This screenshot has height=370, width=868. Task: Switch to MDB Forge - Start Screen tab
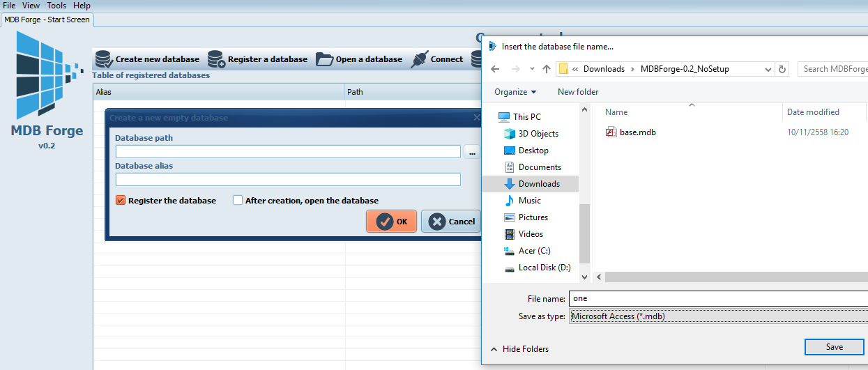coord(47,20)
